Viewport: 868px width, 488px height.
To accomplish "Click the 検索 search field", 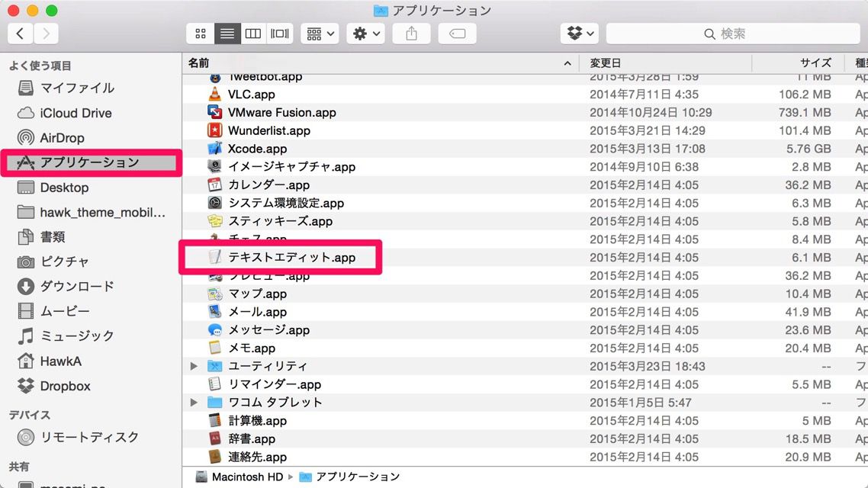I will pyautogui.click(x=733, y=34).
